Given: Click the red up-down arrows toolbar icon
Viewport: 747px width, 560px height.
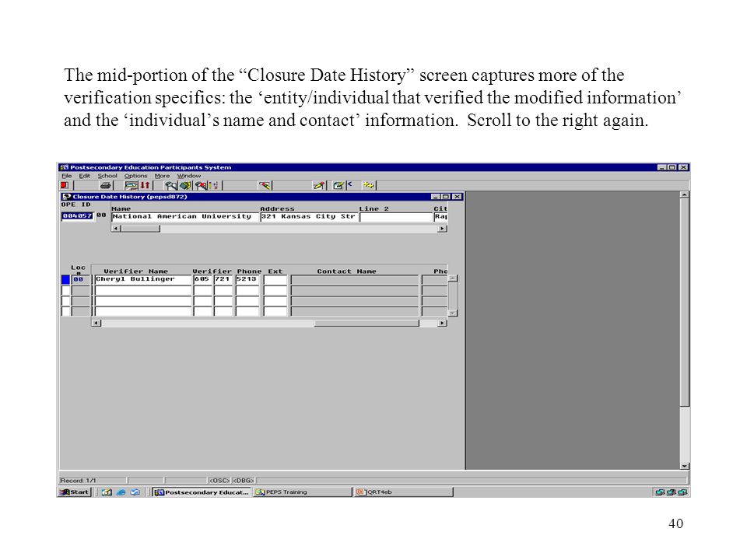Looking at the screenshot, I should [145, 185].
